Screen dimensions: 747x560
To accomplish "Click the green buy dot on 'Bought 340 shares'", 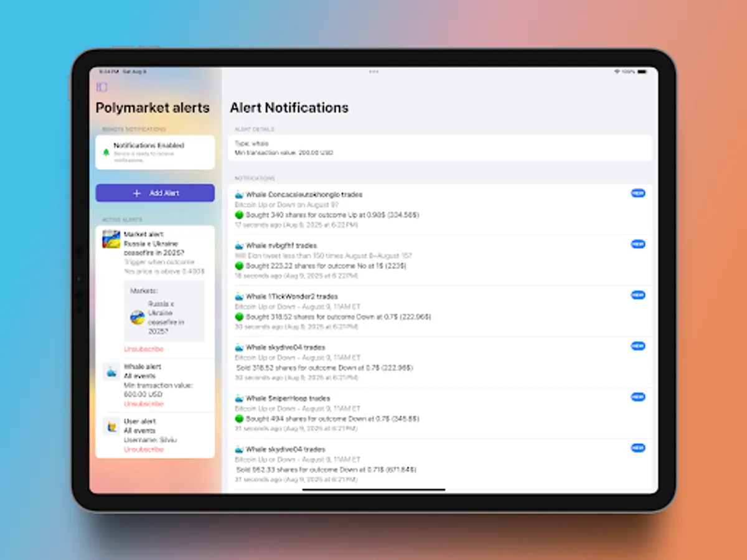I will pos(238,215).
